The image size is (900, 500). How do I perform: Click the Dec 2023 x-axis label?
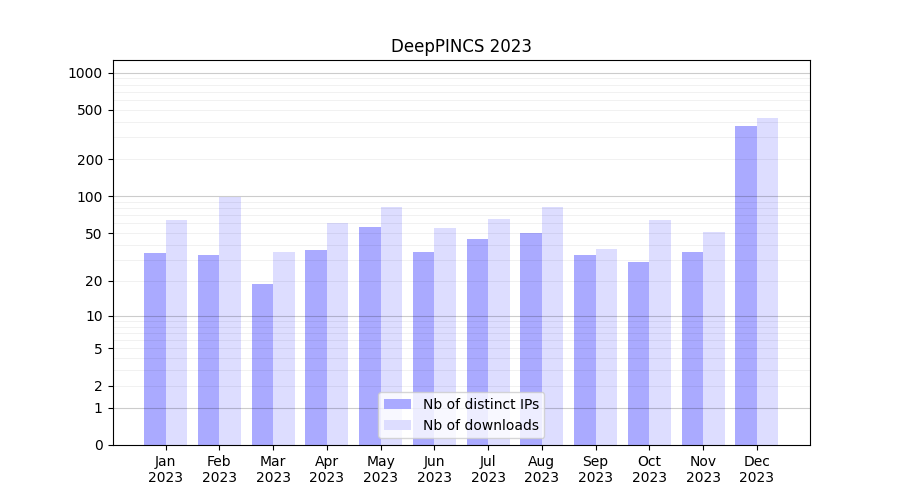(x=757, y=469)
